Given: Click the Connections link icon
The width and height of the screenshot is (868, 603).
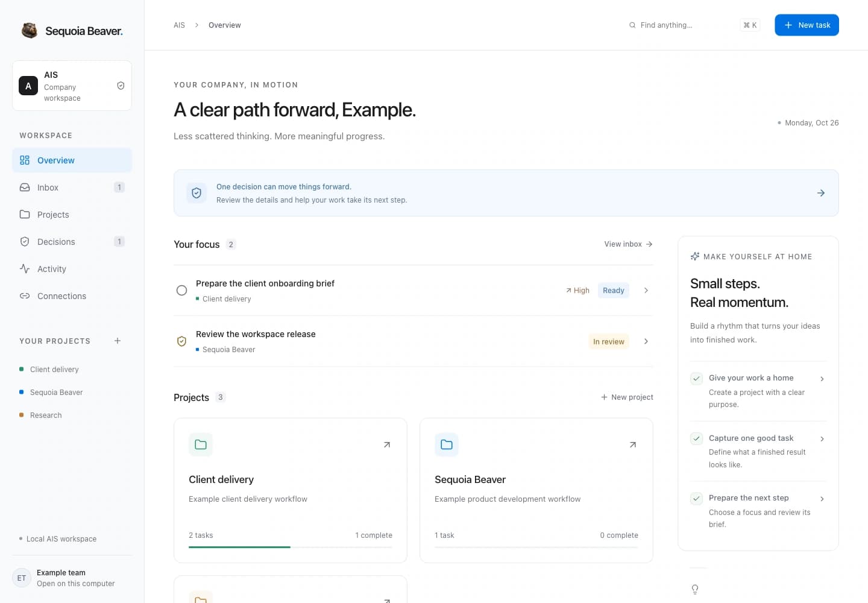Looking at the screenshot, I should tap(25, 296).
